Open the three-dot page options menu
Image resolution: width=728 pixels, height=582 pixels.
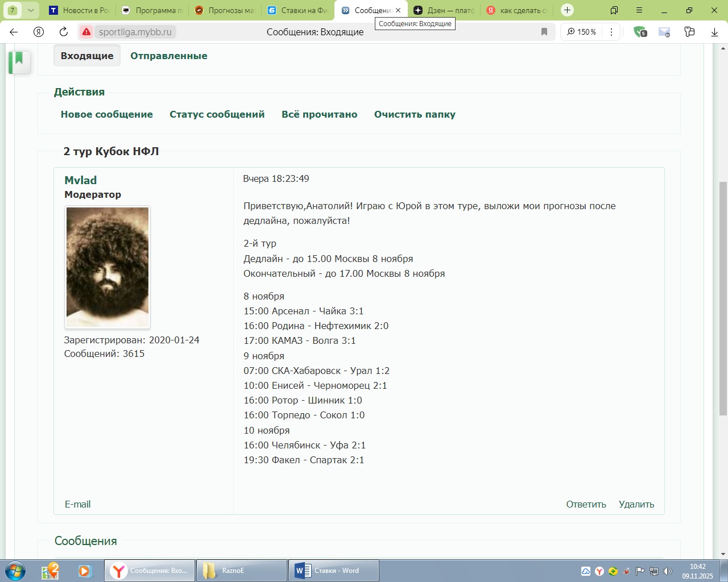point(611,32)
